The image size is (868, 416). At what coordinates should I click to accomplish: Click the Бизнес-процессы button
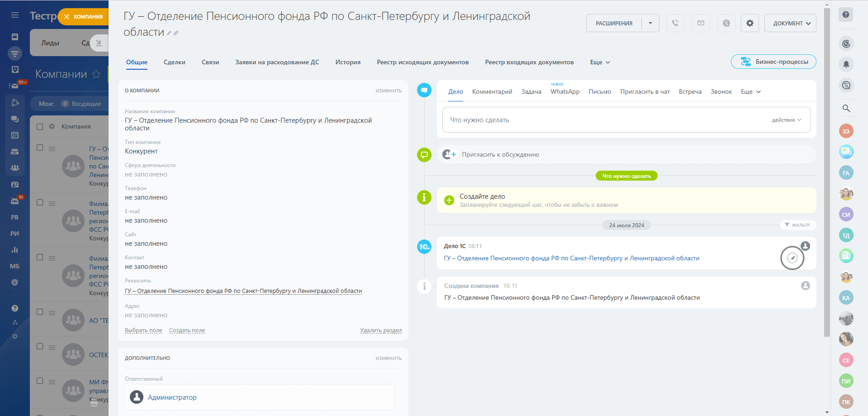point(773,62)
